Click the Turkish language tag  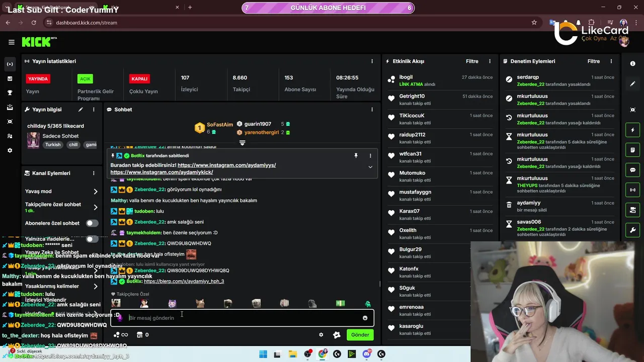click(53, 145)
